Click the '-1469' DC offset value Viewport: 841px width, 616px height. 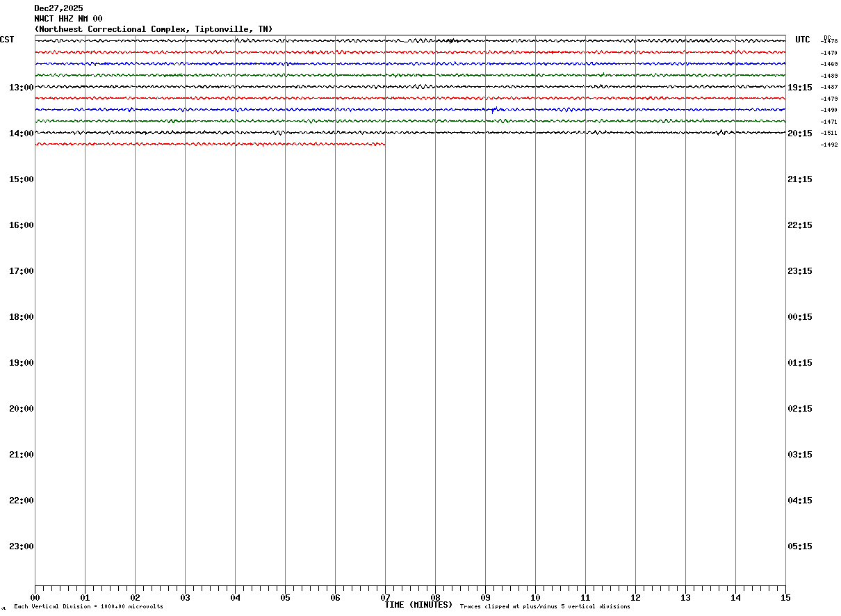click(829, 64)
